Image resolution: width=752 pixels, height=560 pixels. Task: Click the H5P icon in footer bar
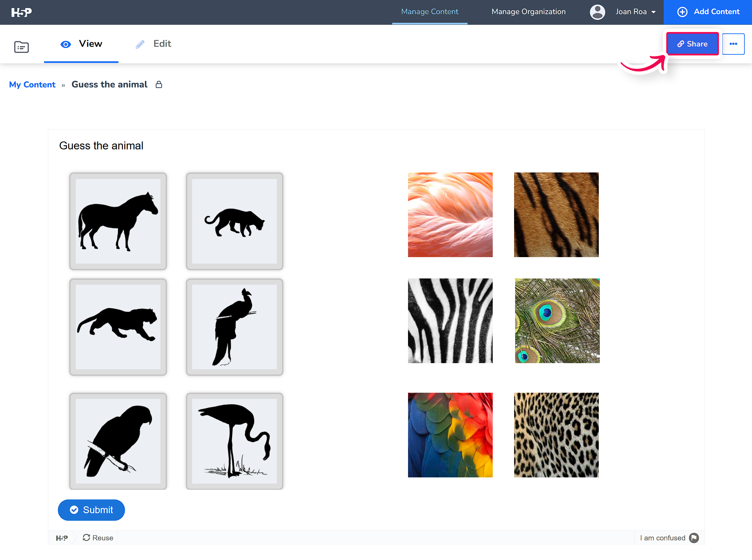click(x=62, y=538)
